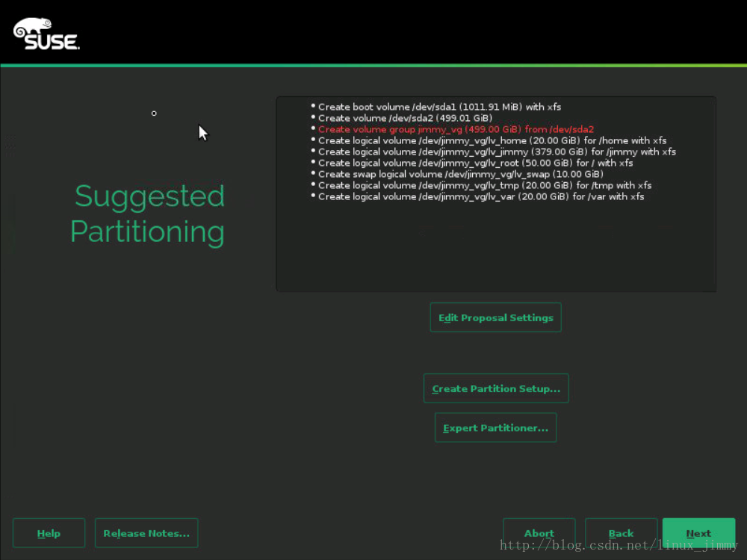Select the lv_jimmy (379.00 GiB) line
This screenshot has width=747, height=560.
[x=497, y=152]
